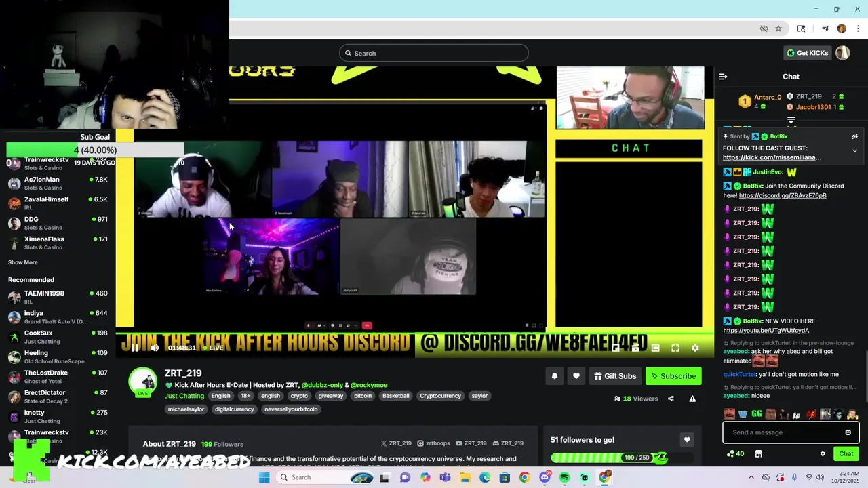
Task: Click Jacobr1301 in gift leaderboard
Action: pos(813,107)
